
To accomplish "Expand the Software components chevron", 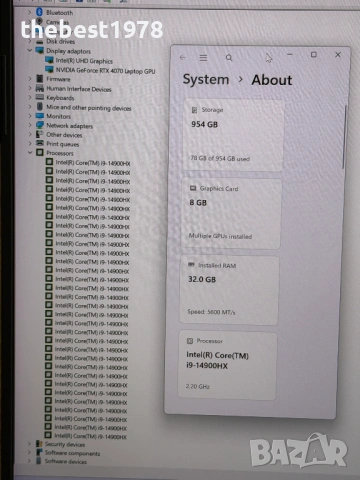I will [29, 452].
